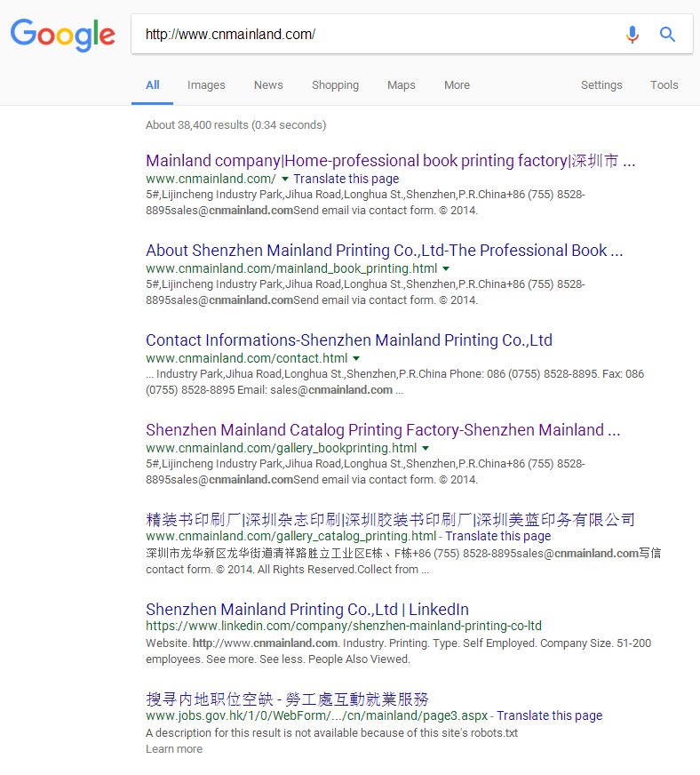The image size is (700, 775).
Task: Expand dropdown arrow beside contact.html URL
Action: click(x=356, y=358)
